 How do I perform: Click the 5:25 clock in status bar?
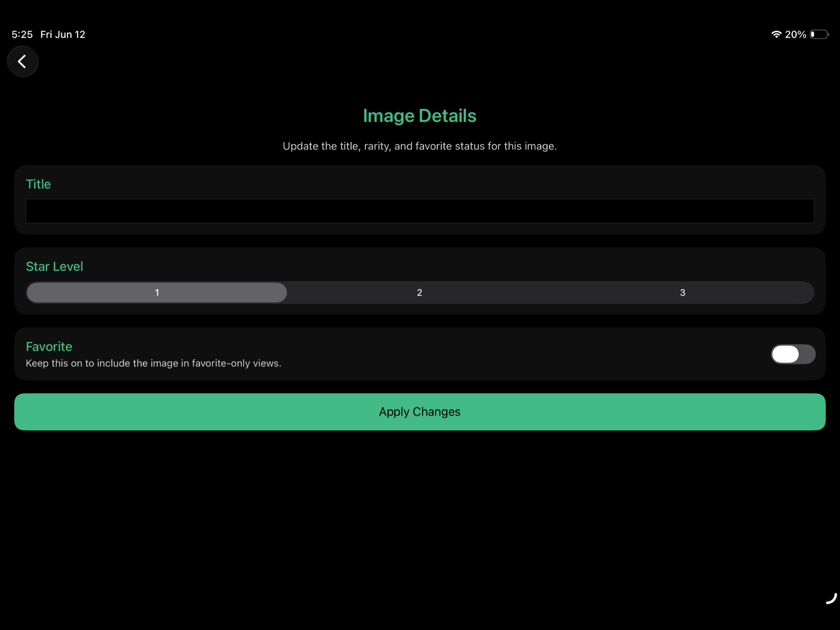(22, 34)
